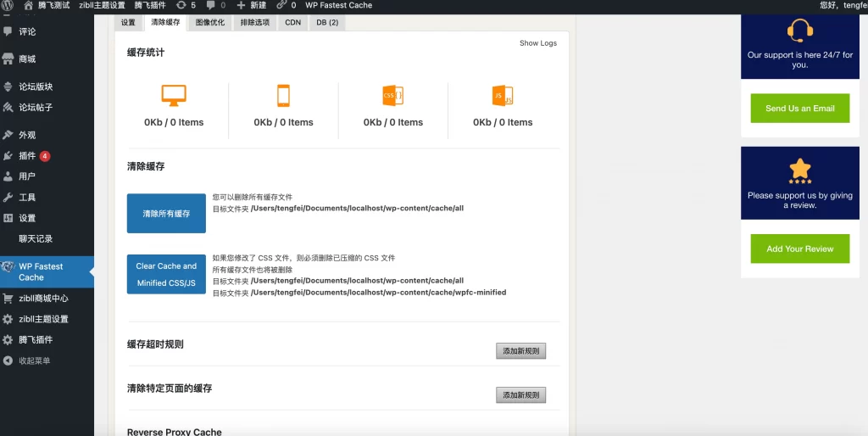Click the mobile cache statistics phone icon
The height and width of the screenshot is (436, 868).
point(283,95)
